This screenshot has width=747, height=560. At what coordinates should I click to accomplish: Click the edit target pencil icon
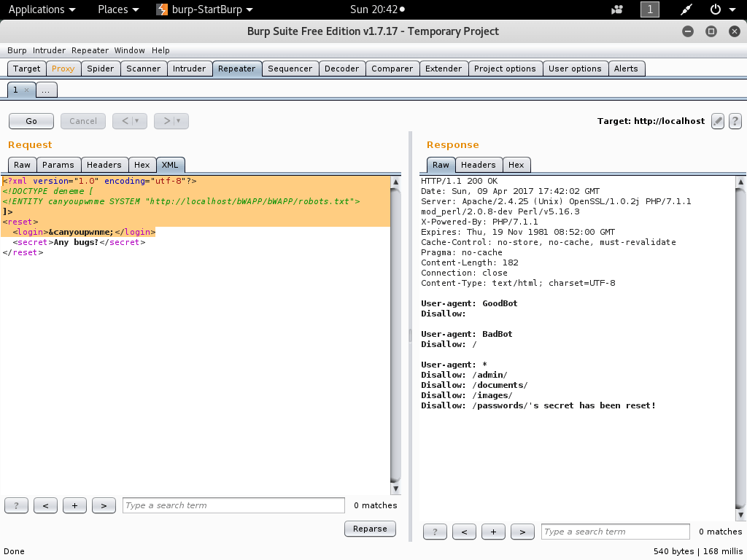pyautogui.click(x=718, y=121)
